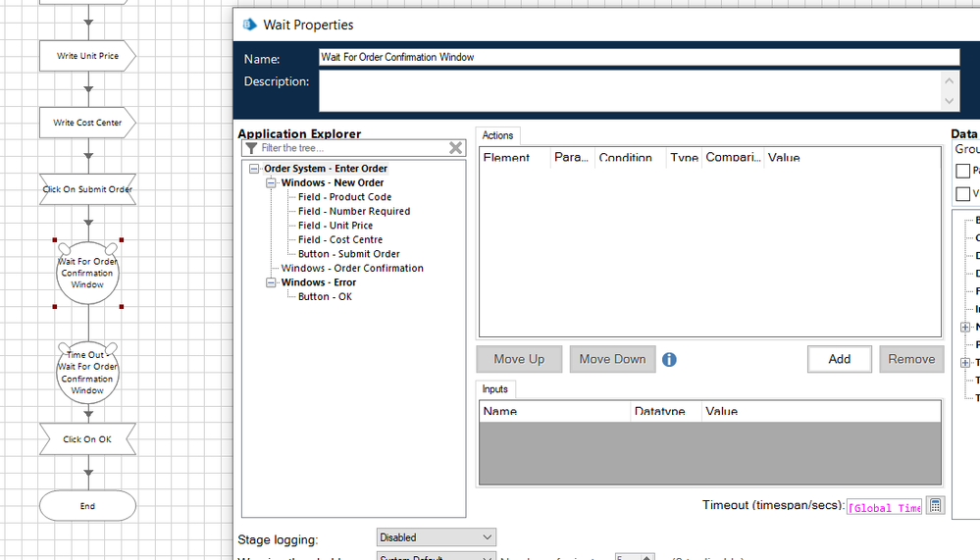Tick the second checkbox in Data panel
The height and width of the screenshot is (560, 980).
tap(962, 194)
